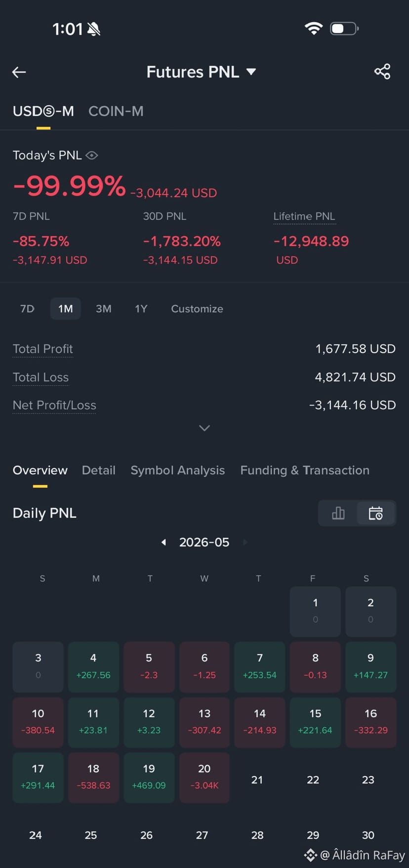
Task: Select May 20 calendar cell
Action: point(204,778)
